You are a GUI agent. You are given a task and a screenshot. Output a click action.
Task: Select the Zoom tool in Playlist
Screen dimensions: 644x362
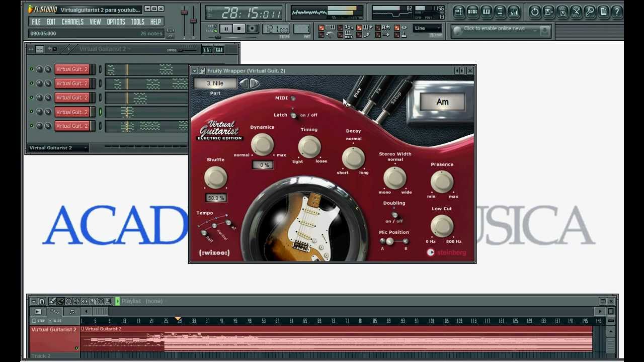[x=109, y=301]
